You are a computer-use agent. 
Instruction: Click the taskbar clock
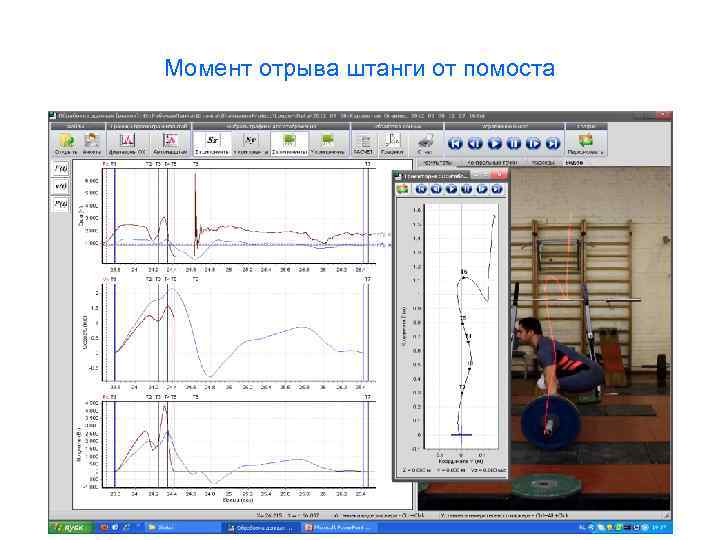coord(660,528)
